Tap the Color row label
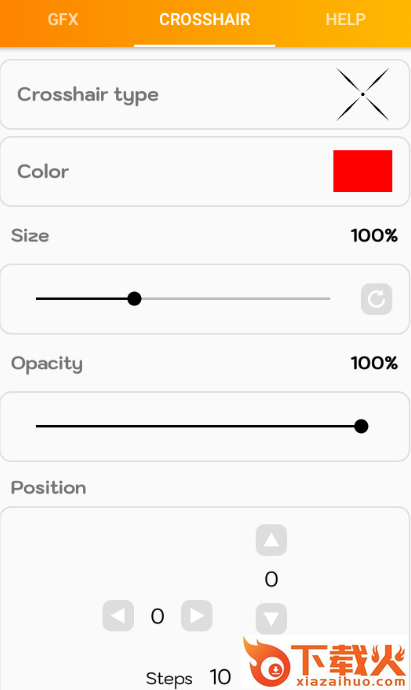This screenshot has width=411, height=690. tap(43, 172)
